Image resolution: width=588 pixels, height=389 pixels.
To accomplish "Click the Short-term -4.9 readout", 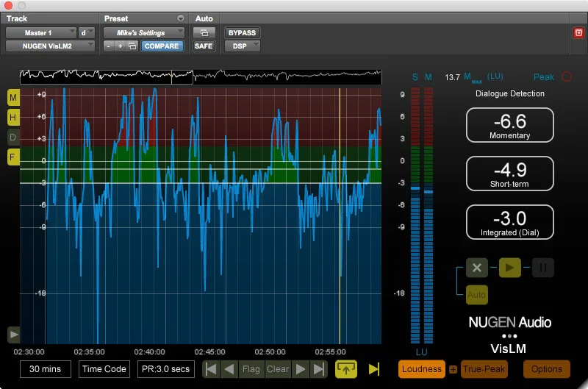I will pos(510,174).
